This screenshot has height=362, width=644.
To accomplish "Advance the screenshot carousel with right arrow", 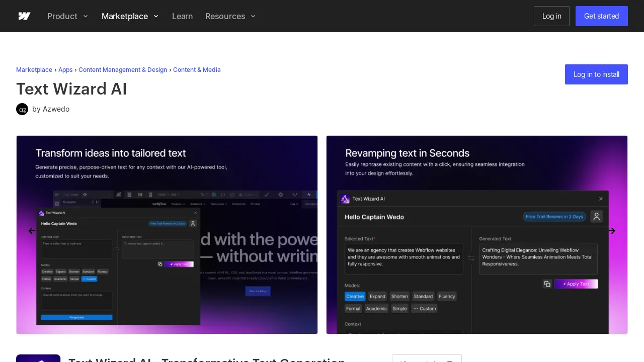I will pyautogui.click(x=612, y=231).
